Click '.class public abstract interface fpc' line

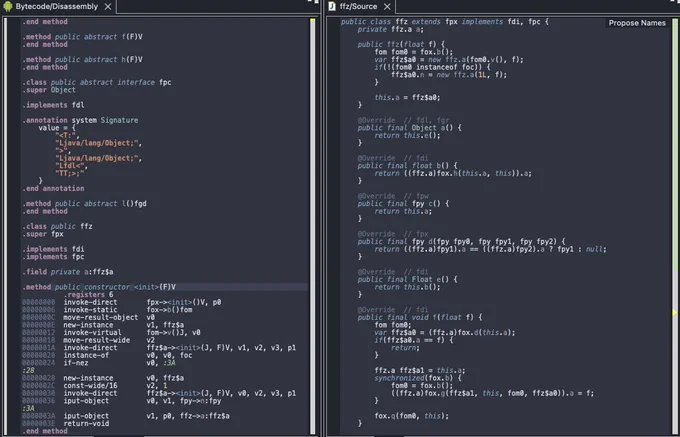(97, 82)
